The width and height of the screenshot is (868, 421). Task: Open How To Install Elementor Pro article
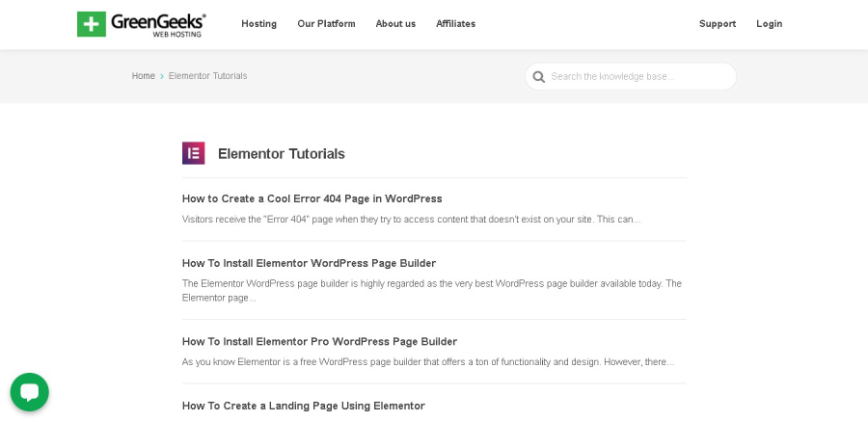[319, 342]
